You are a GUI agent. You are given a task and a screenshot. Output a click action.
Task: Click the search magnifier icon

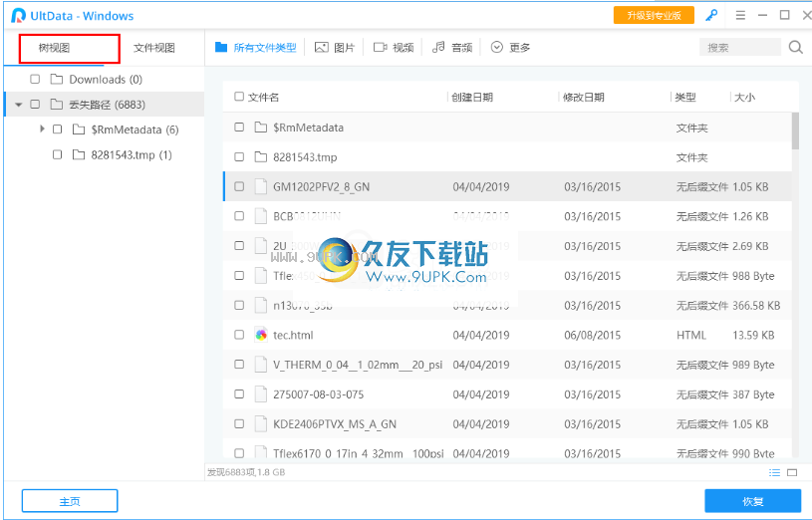point(795,48)
